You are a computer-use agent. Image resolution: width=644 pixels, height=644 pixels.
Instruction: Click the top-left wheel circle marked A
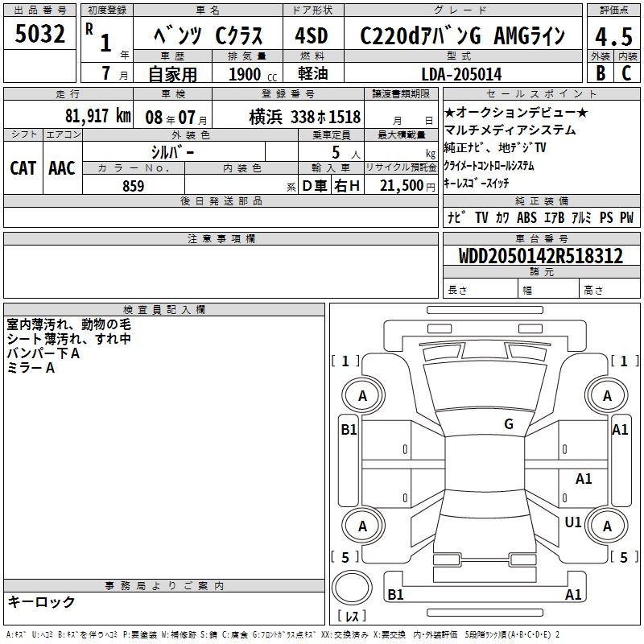click(362, 395)
